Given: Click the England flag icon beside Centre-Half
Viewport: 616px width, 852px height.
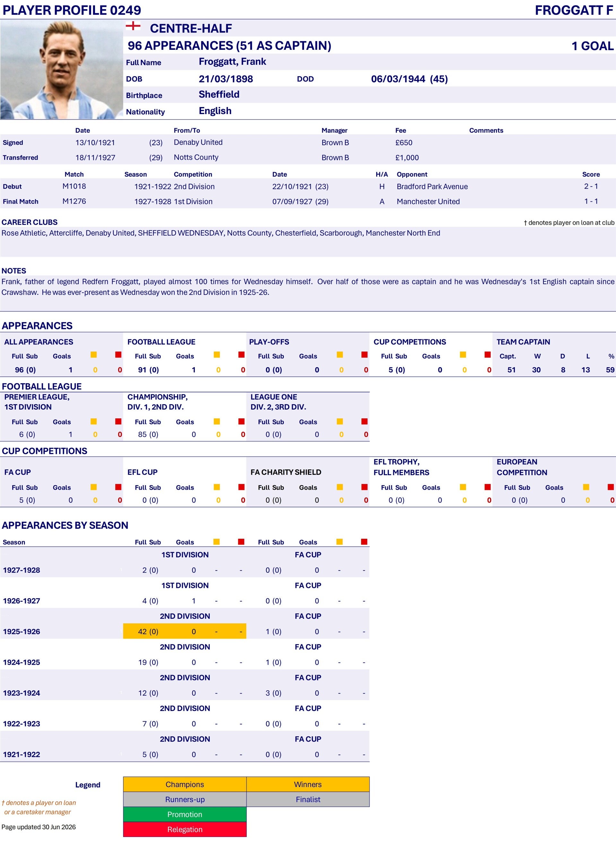Looking at the screenshot, I should click(133, 26).
